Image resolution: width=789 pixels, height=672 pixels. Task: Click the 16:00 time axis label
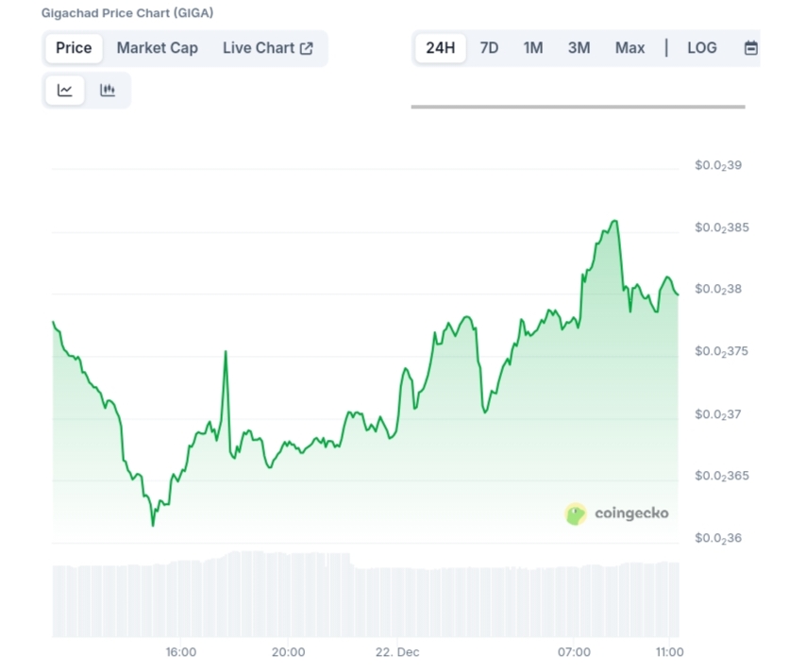click(x=181, y=652)
